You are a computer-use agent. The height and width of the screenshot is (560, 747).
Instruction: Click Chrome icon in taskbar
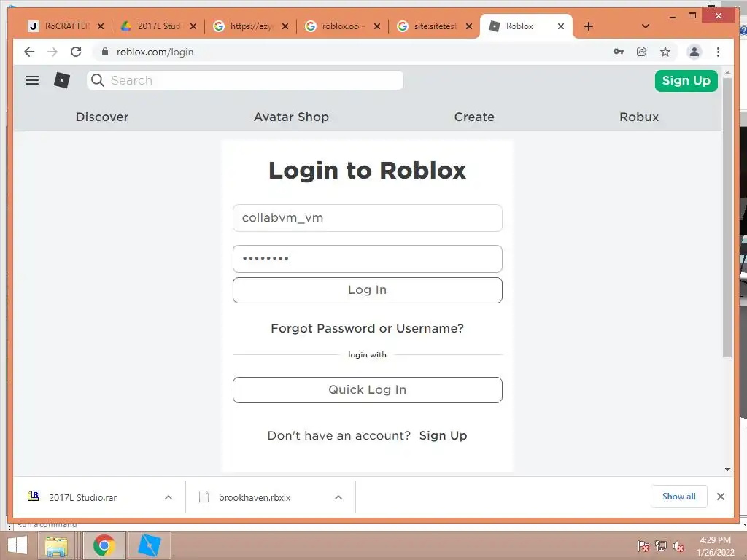click(104, 545)
